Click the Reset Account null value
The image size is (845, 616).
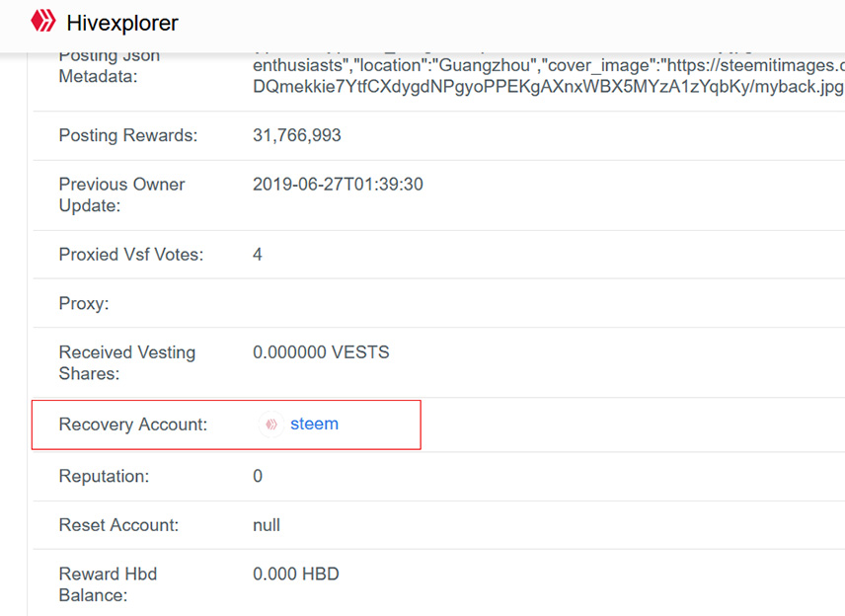[x=267, y=525]
